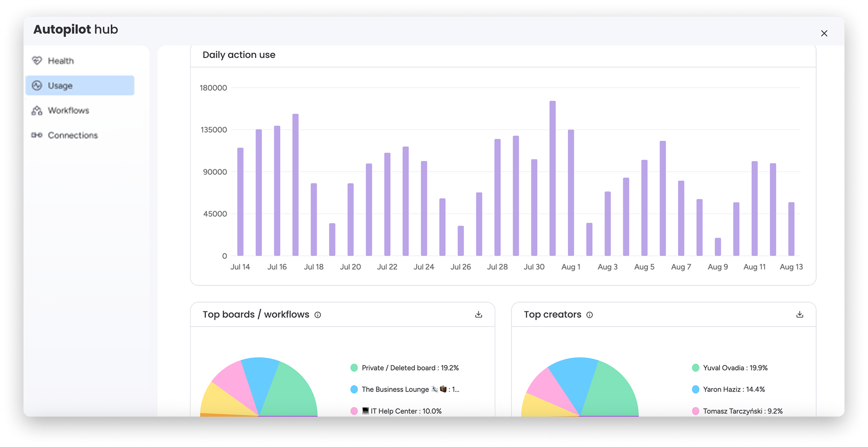Switch to the Connections section
Screen dimensions: 868x447
72,135
